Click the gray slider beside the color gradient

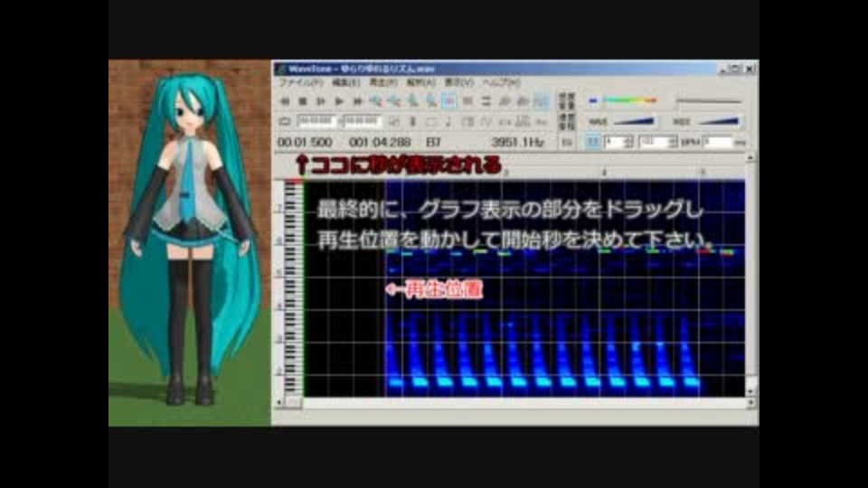pos(708,100)
